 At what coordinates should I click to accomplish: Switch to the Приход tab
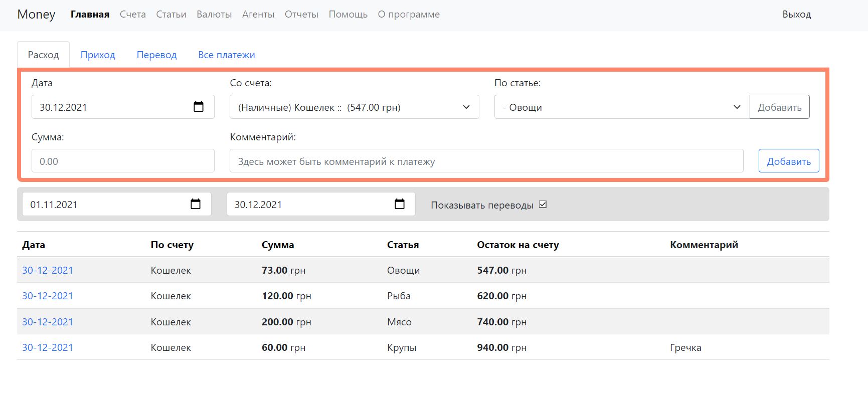click(x=98, y=55)
